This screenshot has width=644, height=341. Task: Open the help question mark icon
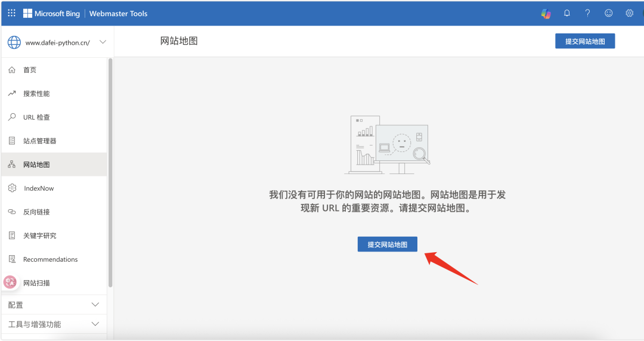coord(588,13)
